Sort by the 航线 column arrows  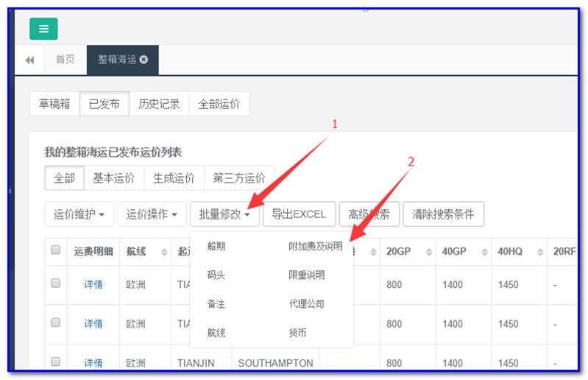coord(164,252)
